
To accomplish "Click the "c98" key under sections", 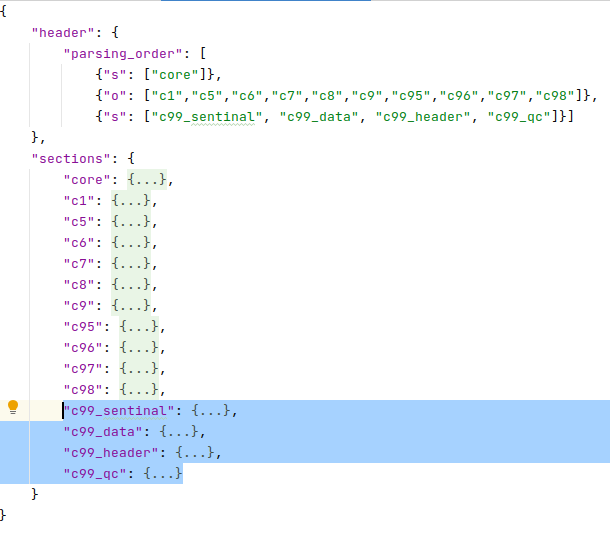I will coord(83,390).
